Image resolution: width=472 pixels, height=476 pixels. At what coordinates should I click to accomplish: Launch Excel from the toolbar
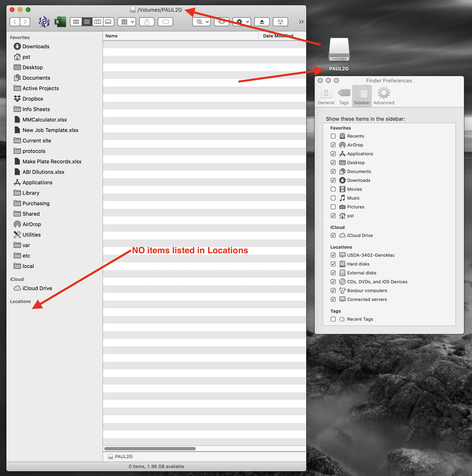(x=60, y=22)
